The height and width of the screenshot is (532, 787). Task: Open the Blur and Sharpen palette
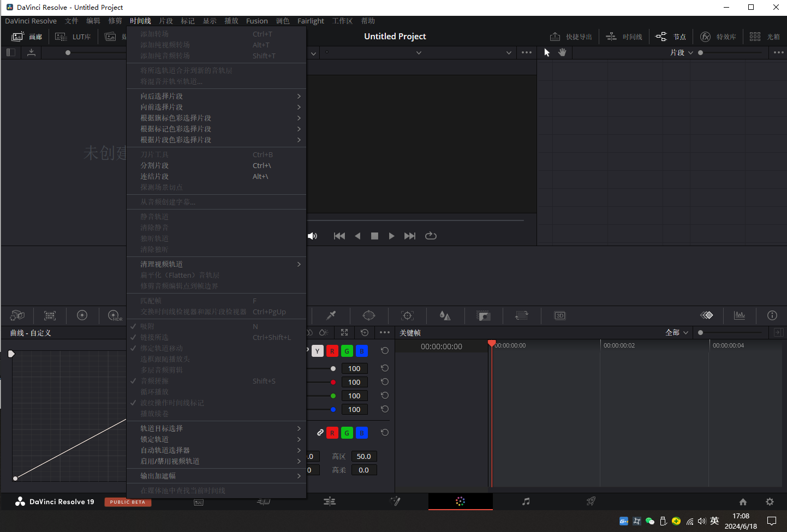(445, 315)
